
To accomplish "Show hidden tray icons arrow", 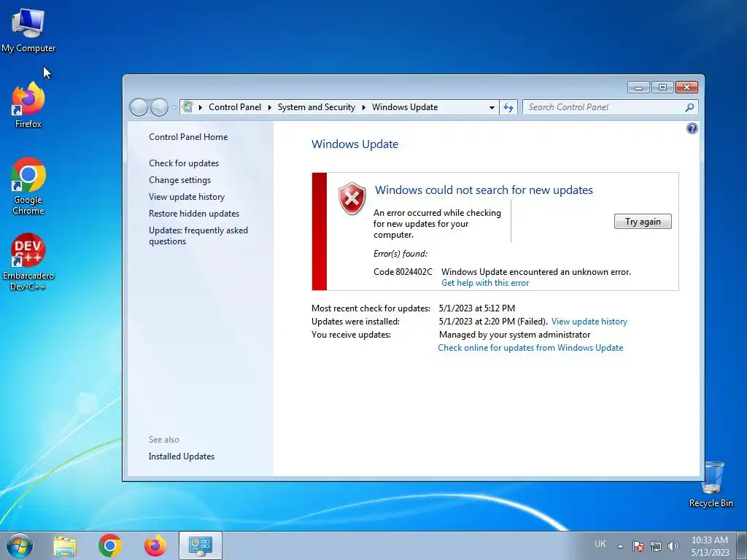I will (620, 546).
